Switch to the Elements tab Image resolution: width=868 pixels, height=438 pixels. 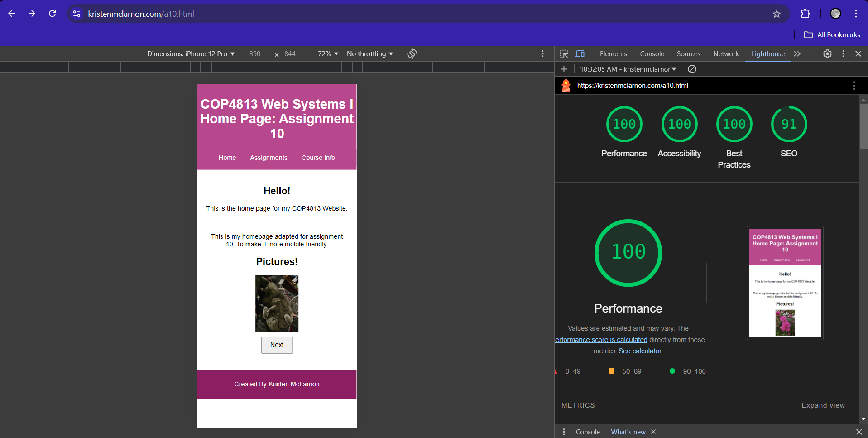[x=613, y=54]
